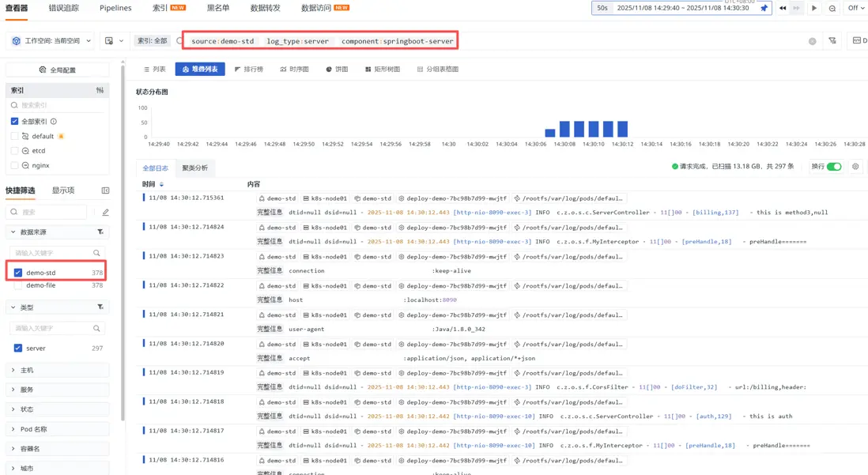This screenshot has width=868, height=475.
Task: Pin the selected time range with pushpin
Action: pos(764,9)
